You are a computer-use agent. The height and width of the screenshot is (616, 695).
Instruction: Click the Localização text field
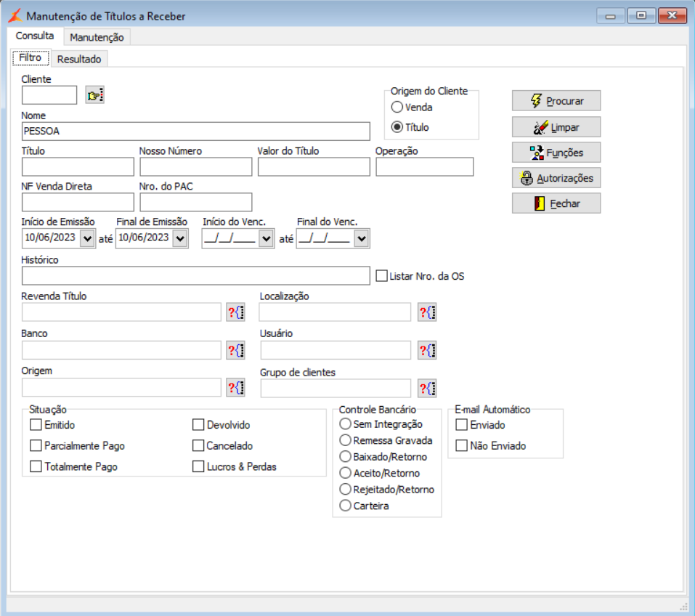(335, 312)
